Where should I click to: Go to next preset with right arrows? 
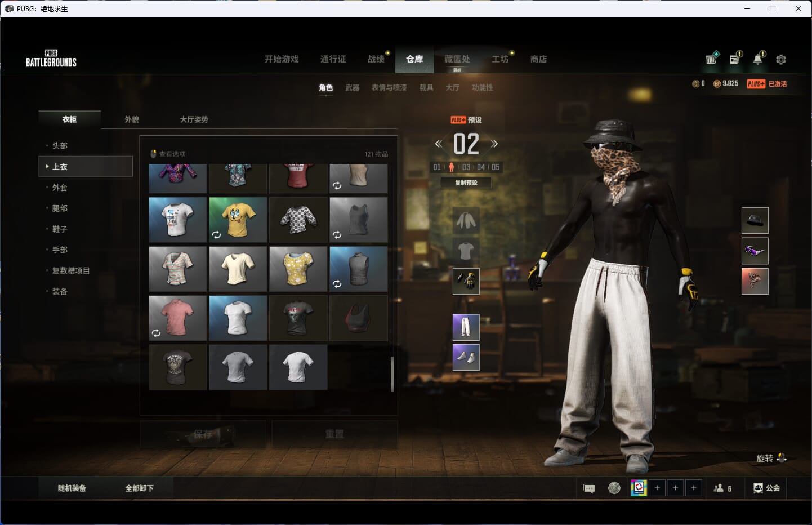click(x=494, y=144)
